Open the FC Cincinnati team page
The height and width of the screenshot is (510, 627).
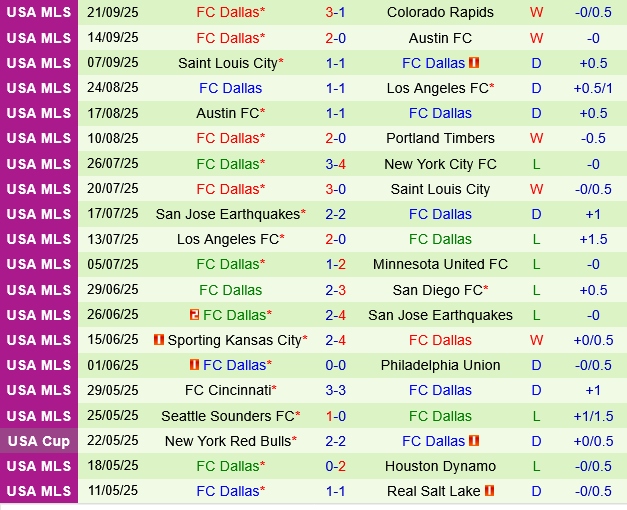click(228, 390)
